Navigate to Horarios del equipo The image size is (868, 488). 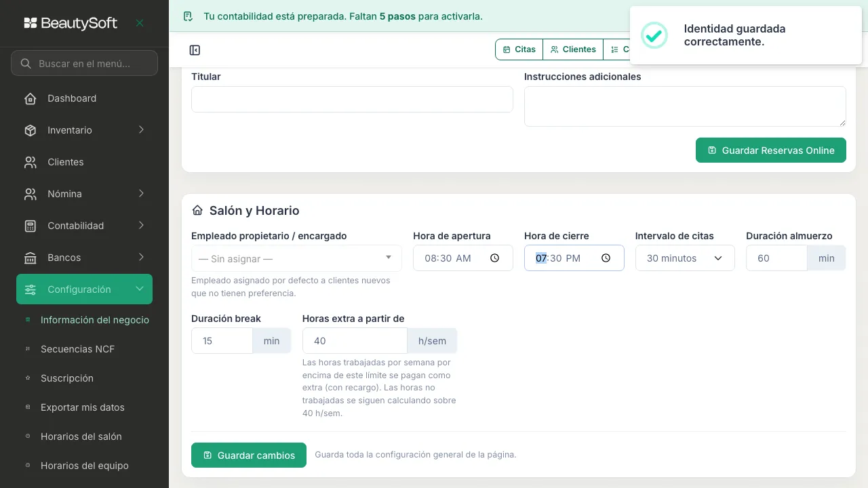[x=84, y=466]
